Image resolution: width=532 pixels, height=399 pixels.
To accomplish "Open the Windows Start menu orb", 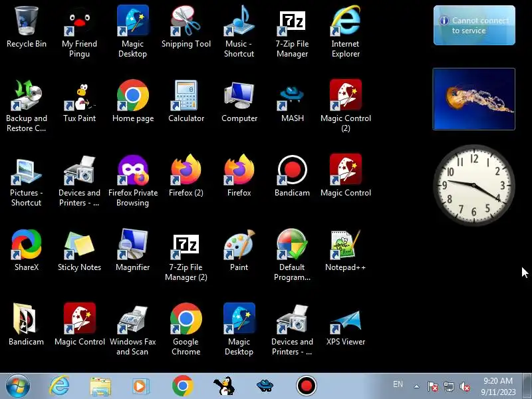I will (18, 386).
